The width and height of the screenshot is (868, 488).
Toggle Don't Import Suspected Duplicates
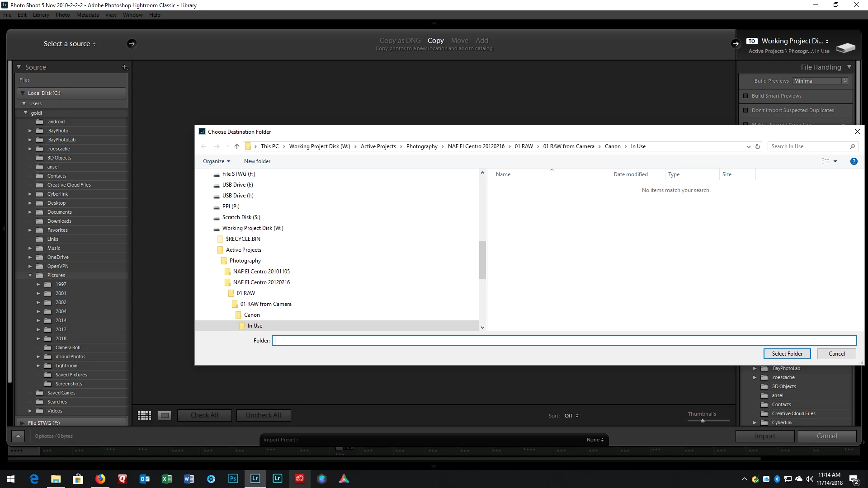745,110
